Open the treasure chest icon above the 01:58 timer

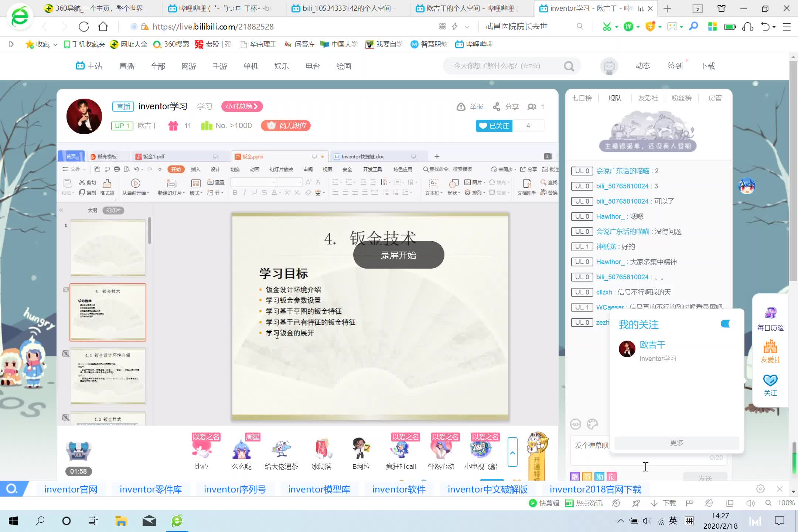[78, 450]
